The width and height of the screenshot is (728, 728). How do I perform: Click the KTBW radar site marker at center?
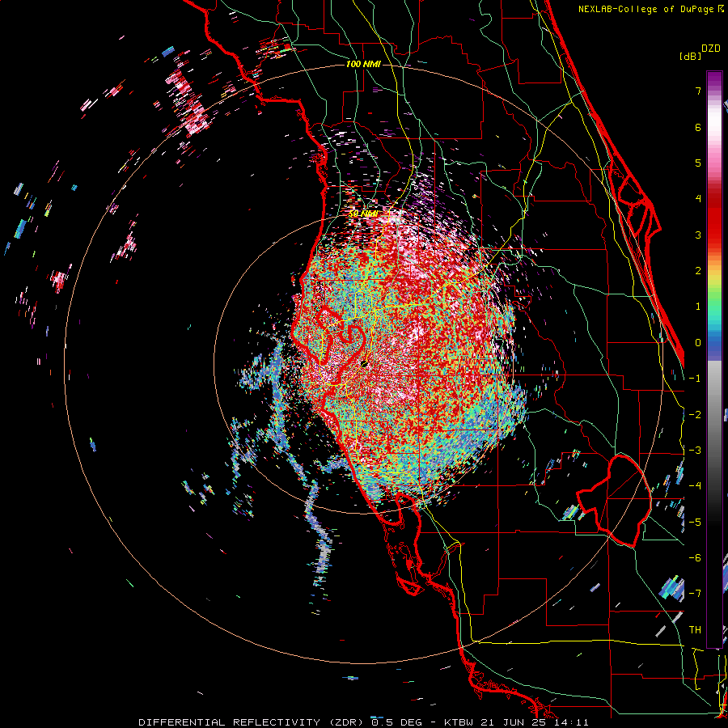point(365,364)
